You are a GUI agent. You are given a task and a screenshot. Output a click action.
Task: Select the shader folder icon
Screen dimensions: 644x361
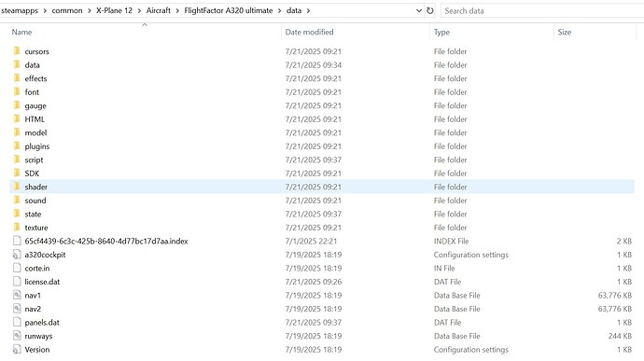17,187
